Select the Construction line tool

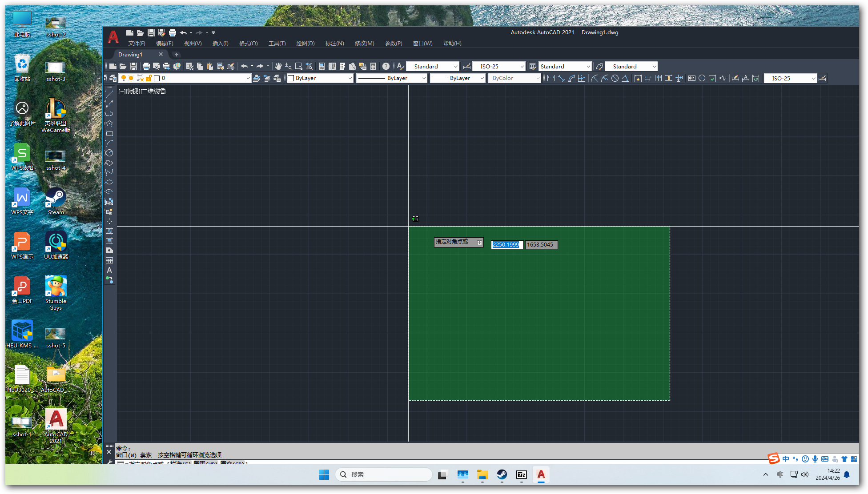(109, 104)
